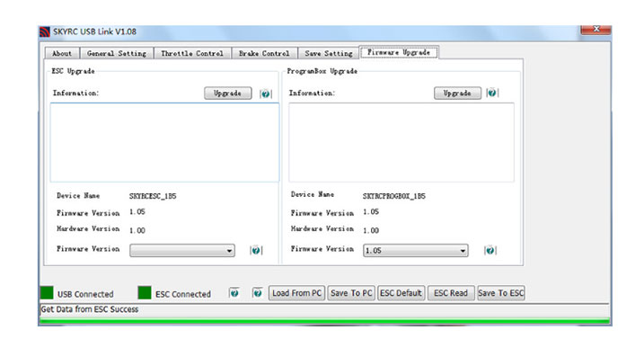The height and width of the screenshot is (357, 644).
Task: Click first help icon after ESC Connected
Action: click(234, 293)
